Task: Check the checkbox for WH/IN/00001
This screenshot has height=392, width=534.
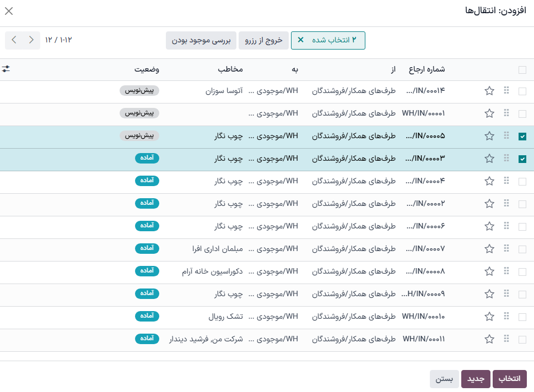Action: 522,113
